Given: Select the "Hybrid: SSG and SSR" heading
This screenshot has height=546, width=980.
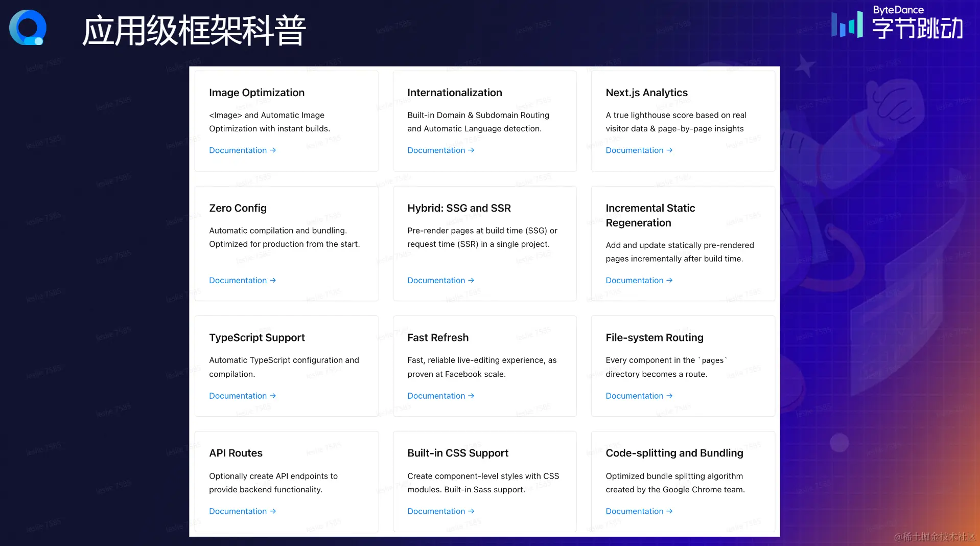Looking at the screenshot, I should pyautogui.click(x=459, y=208).
